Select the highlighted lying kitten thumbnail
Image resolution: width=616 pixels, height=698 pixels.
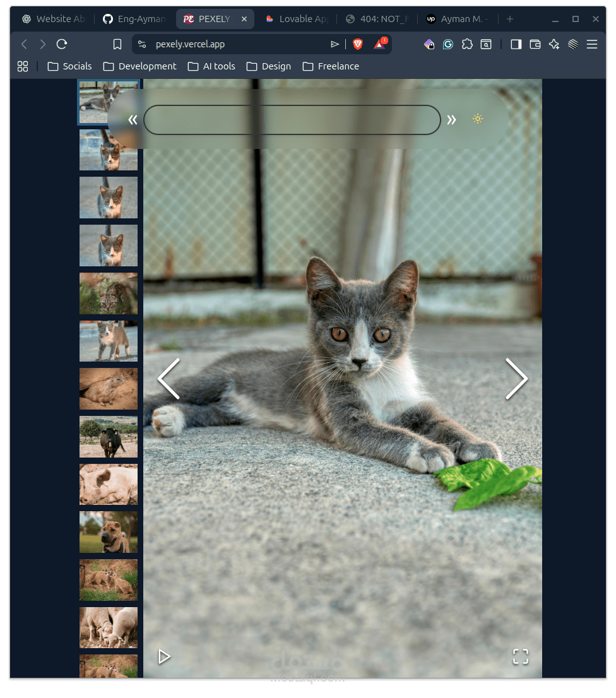109,102
